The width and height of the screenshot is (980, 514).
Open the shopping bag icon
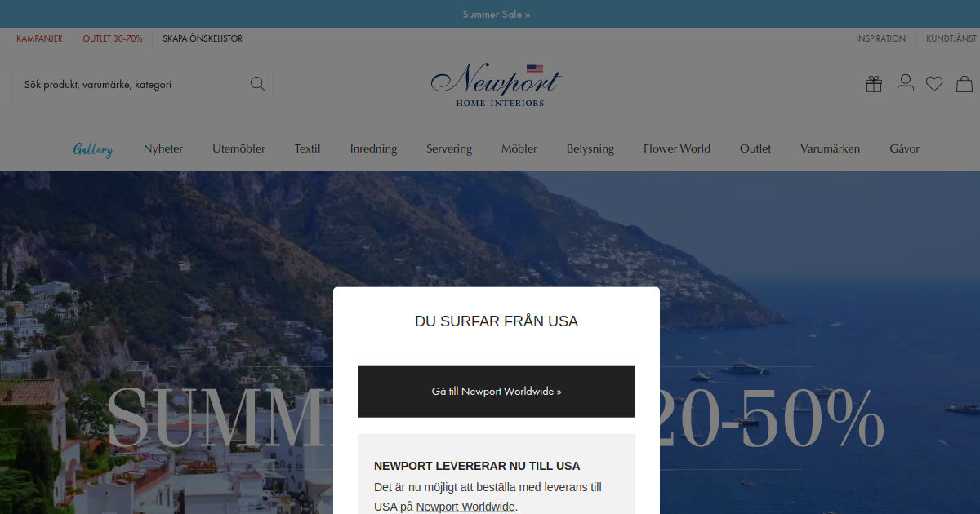964,83
